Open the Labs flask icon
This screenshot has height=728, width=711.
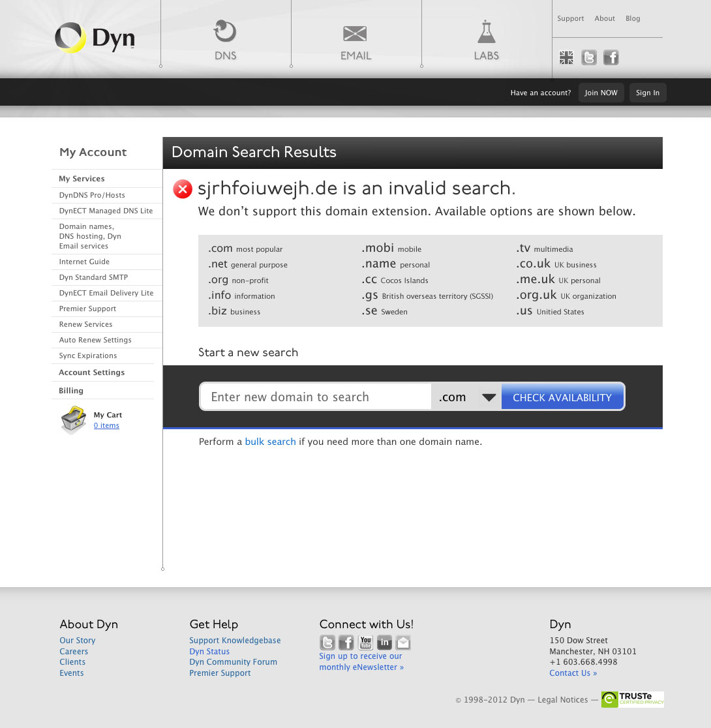[486, 32]
